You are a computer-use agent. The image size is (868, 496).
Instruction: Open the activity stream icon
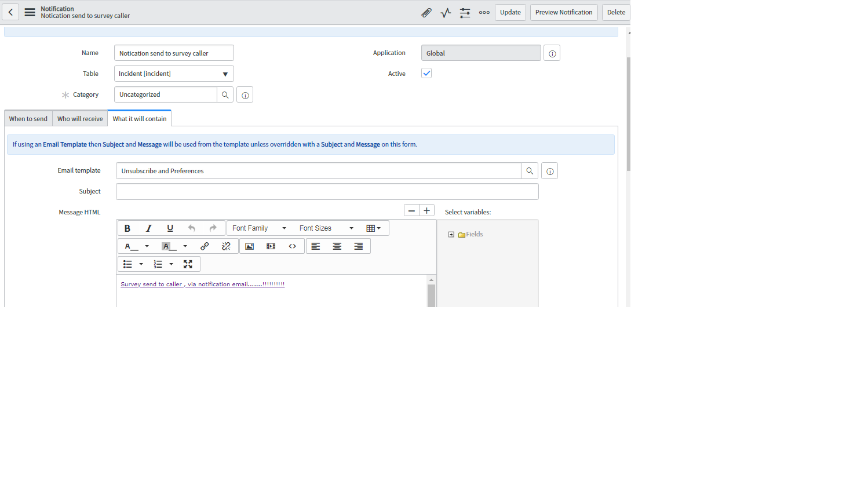[x=446, y=12]
